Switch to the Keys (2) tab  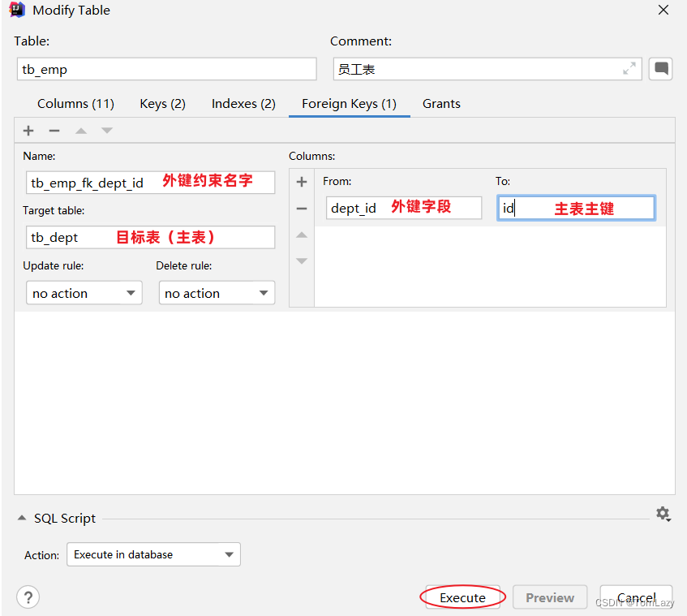pos(162,104)
